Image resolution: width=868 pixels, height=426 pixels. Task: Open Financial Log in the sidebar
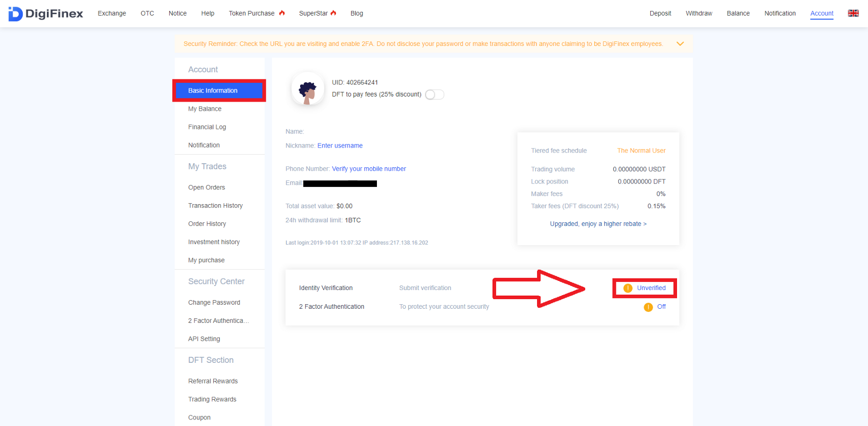pos(207,127)
